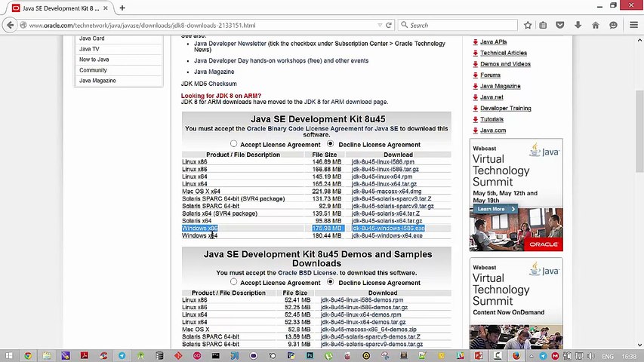Open Java Magazine in the left sidebar
This screenshot has height=362, width=644.
click(97, 81)
